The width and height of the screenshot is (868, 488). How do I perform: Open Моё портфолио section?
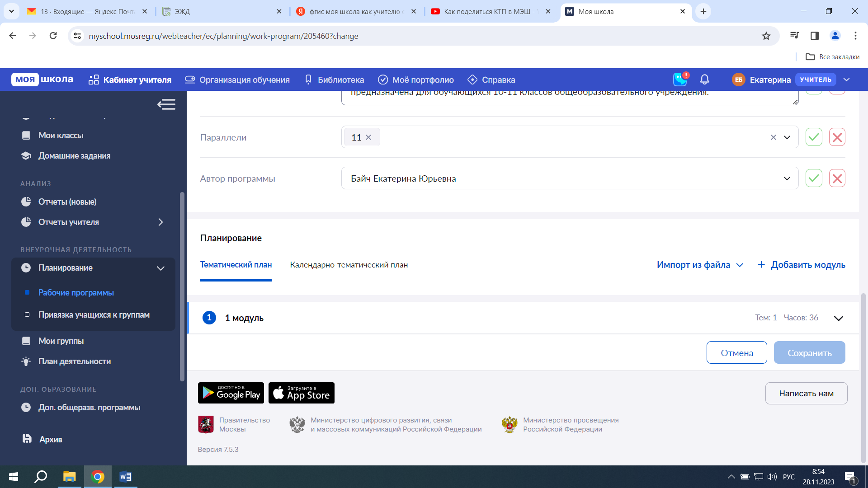[x=416, y=80]
